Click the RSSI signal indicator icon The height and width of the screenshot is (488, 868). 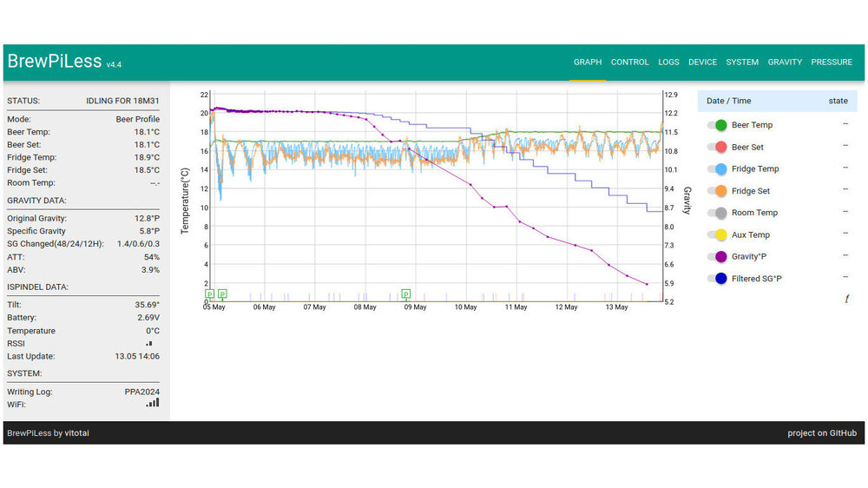click(149, 344)
